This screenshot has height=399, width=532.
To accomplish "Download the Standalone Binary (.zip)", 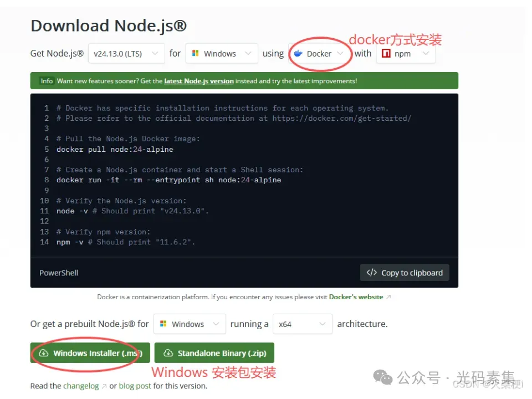I will [214, 353].
